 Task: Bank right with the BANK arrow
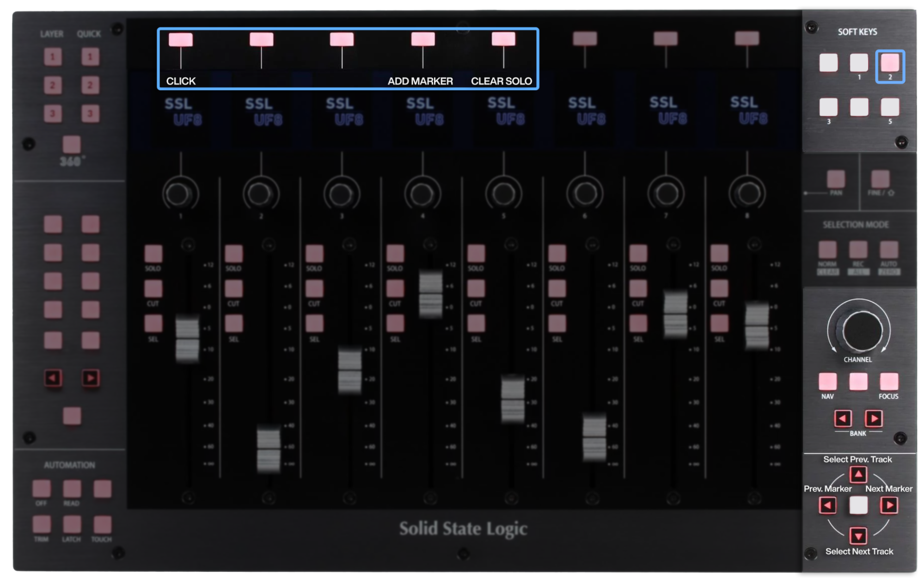pos(874,418)
